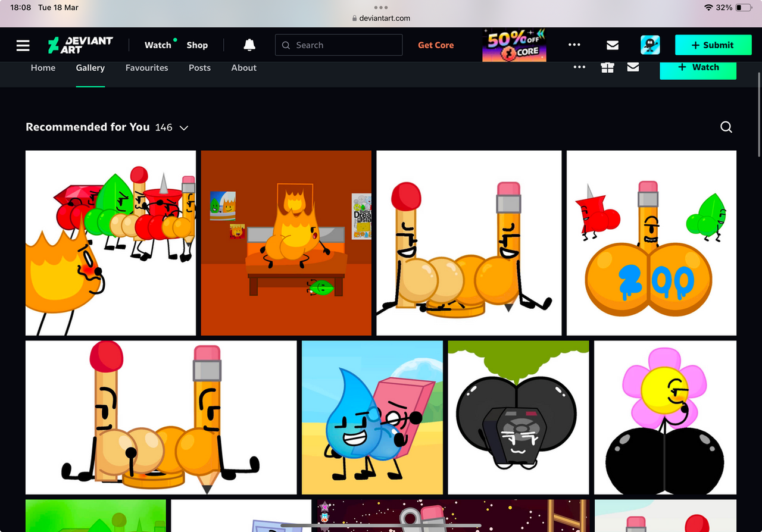Open the first thumbnail with character crowd
Image resolution: width=762 pixels, height=532 pixels.
coord(111,243)
